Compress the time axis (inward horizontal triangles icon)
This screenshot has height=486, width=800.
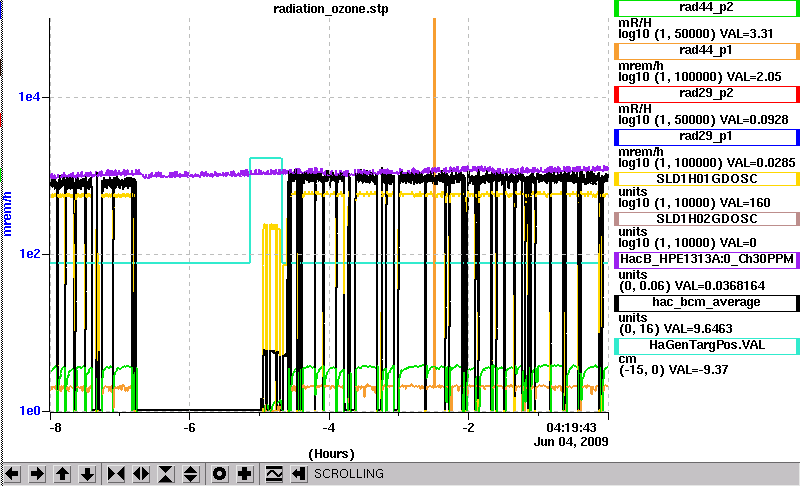(116, 474)
